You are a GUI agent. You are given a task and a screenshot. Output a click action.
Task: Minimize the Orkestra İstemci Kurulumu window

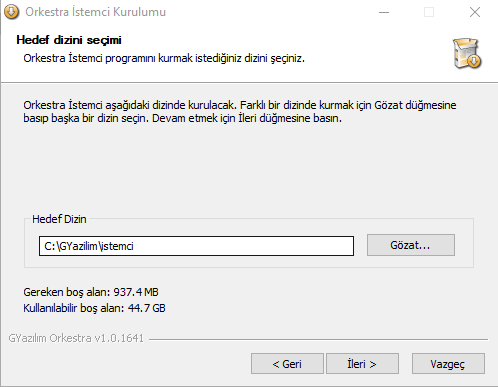pos(384,12)
